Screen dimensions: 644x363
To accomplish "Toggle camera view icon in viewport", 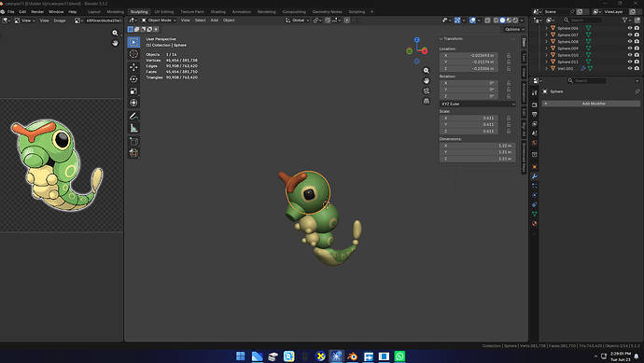I will [427, 91].
